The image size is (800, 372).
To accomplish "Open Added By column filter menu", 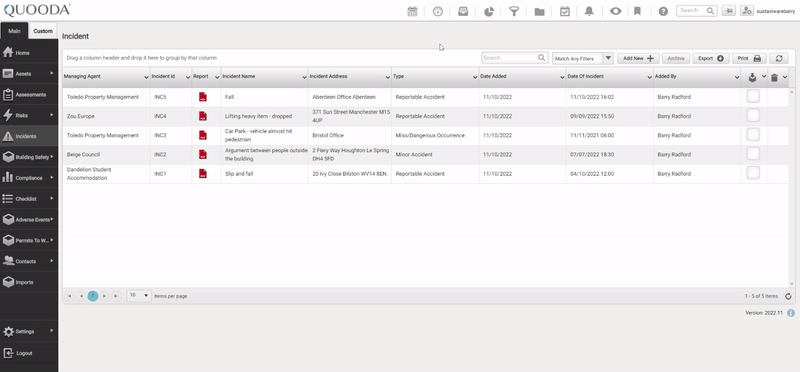I will [x=737, y=78].
